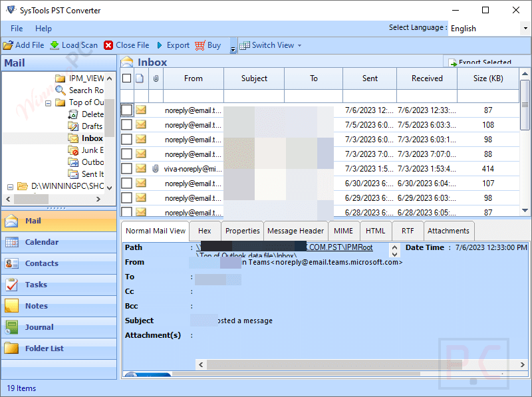Viewport: 532px width, 397px height.
Task: Open the File menu
Action: (17, 29)
